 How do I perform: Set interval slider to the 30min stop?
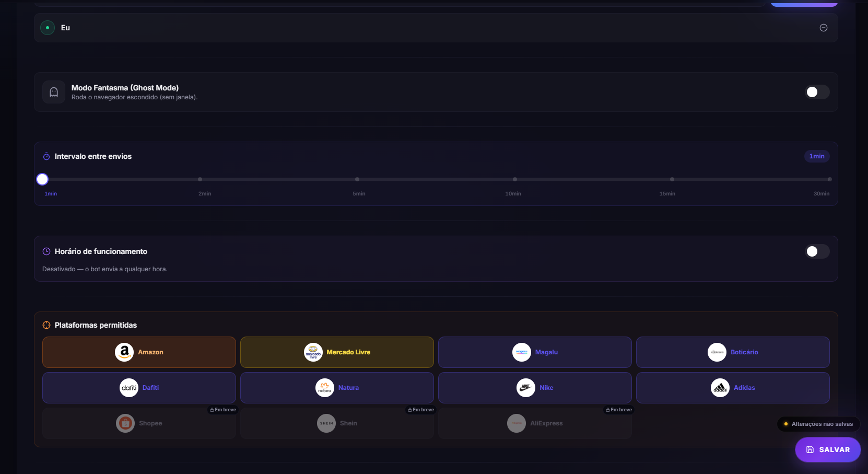[x=829, y=179]
